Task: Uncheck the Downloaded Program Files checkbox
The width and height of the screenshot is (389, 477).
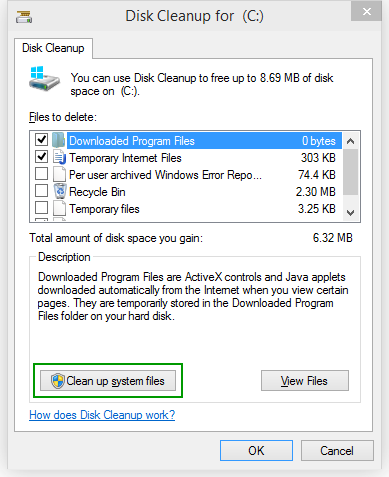Action: [41, 140]
